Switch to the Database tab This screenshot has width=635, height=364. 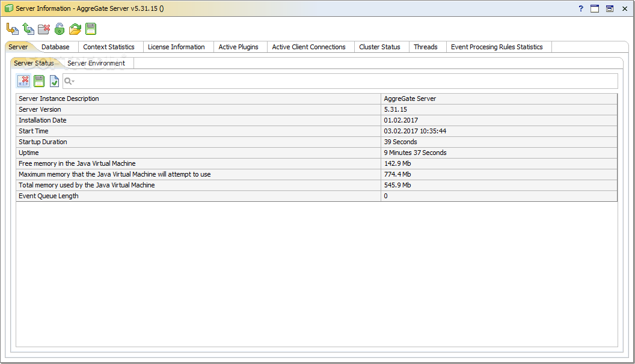[x=55, y=47]
